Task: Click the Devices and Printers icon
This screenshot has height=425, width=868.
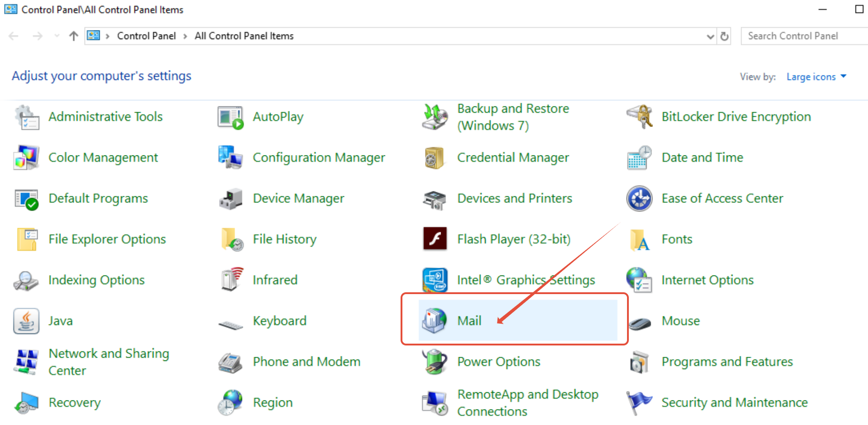Action: pos(435,200)
